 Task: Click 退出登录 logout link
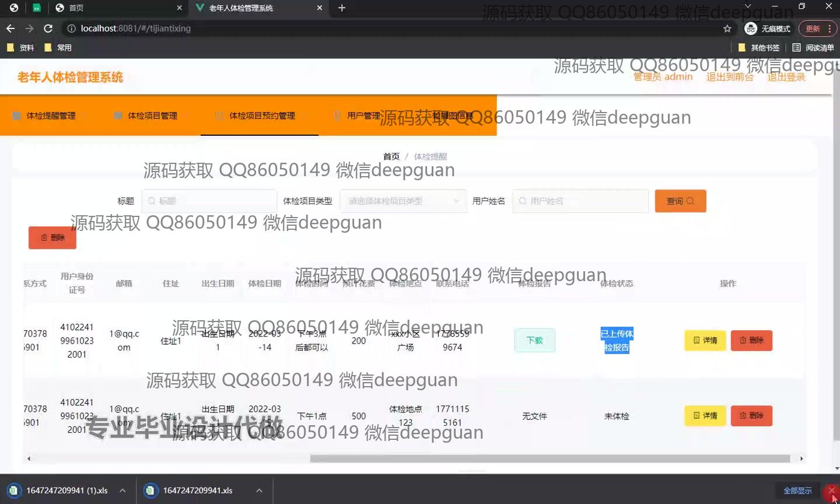pos(786,77)
